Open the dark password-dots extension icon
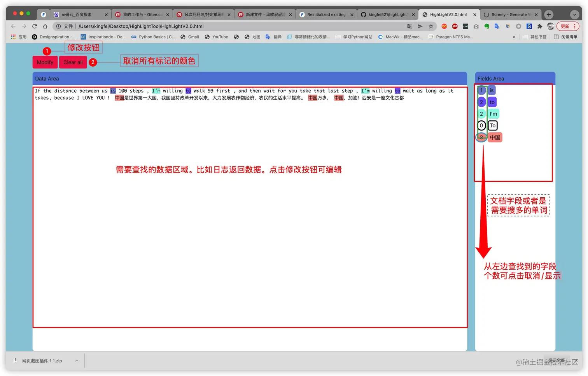Image resolution: width=588 pixels, height=376 pixels. point(465,26)
